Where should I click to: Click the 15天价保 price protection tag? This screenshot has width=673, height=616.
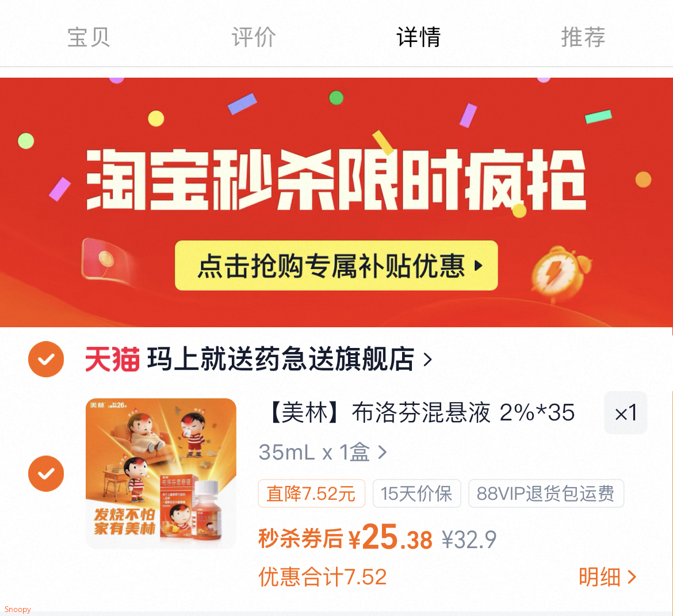tap(417, 493)
